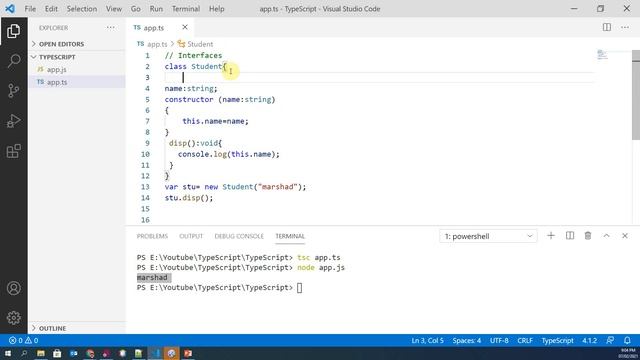Open Explorer panel more actions ellipsis
This screenshot has height=360, width=640.
click(111, 28)
